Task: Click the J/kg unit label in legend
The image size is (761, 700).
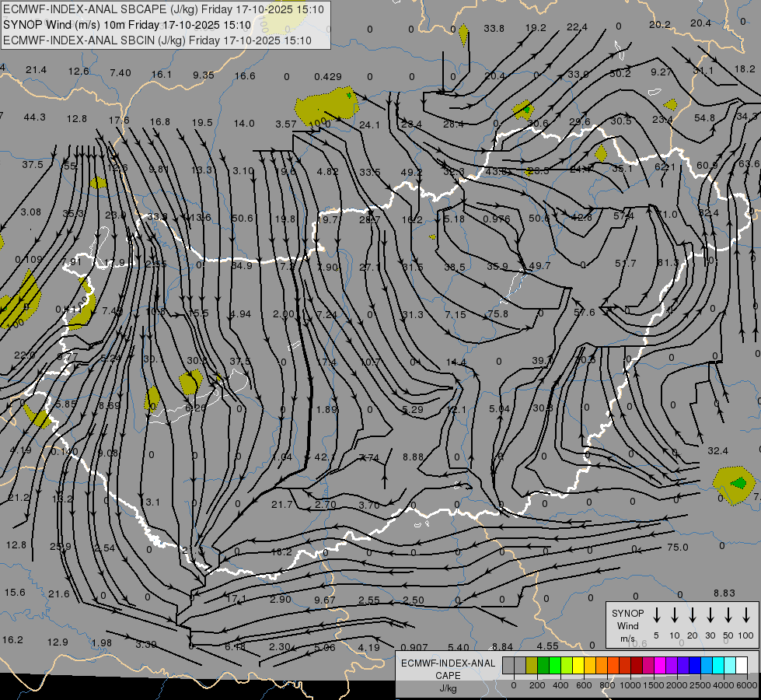Action: (x=448, y=688)
